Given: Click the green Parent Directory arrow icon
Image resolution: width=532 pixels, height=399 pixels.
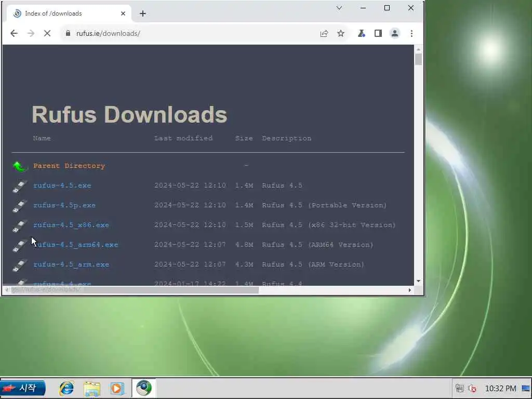Looking at the screenshot, I should [20, 166].
